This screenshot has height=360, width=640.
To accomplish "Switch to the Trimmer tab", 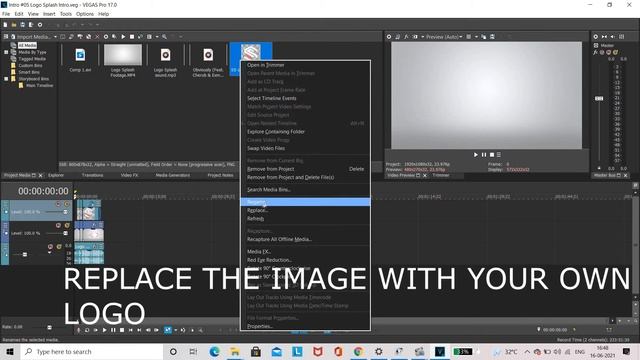I will click(x=441, y=175).
